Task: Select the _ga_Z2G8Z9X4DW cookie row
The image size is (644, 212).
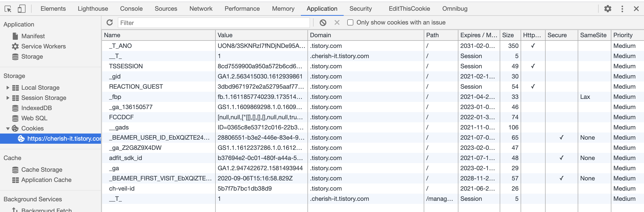Action: (x=373, y=148)
